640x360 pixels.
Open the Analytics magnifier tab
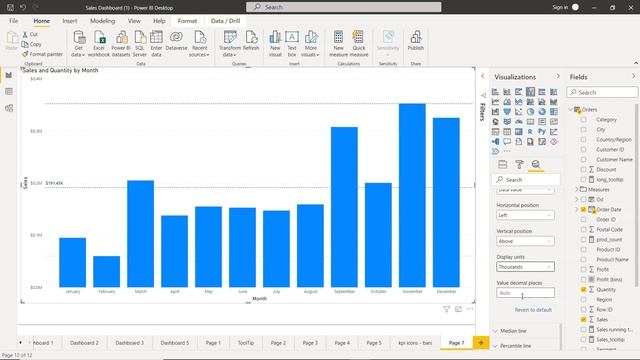click(536, 164)
